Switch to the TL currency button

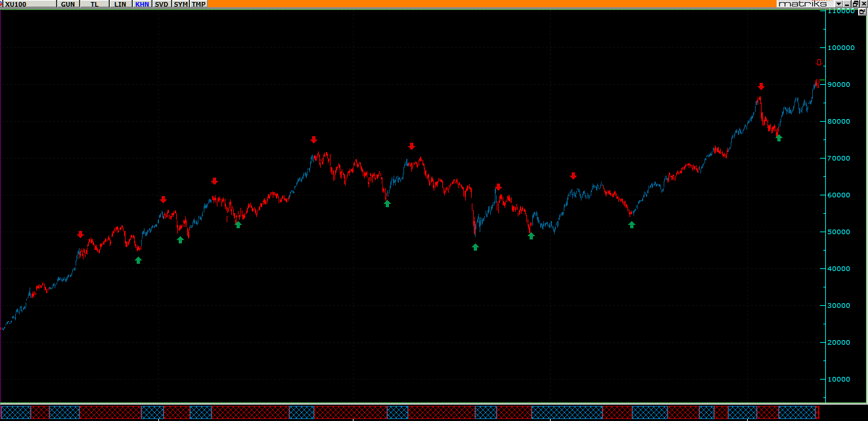(95, 4)
